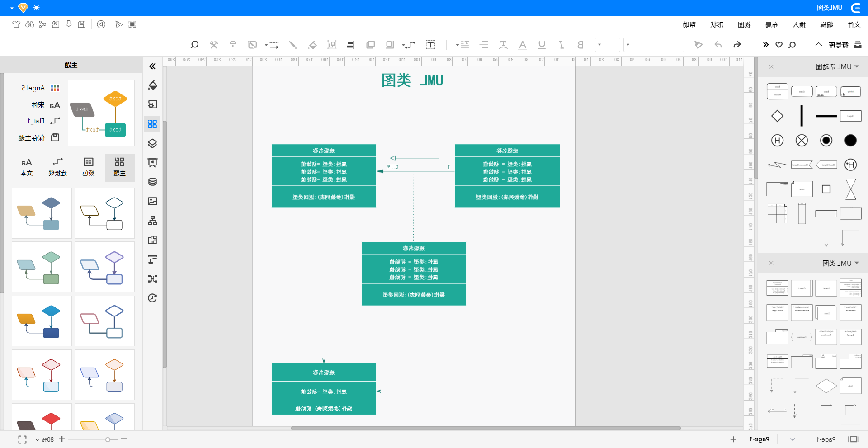Open the fill style panel in side strip
The image size is (868, 448).
[152, 85]
